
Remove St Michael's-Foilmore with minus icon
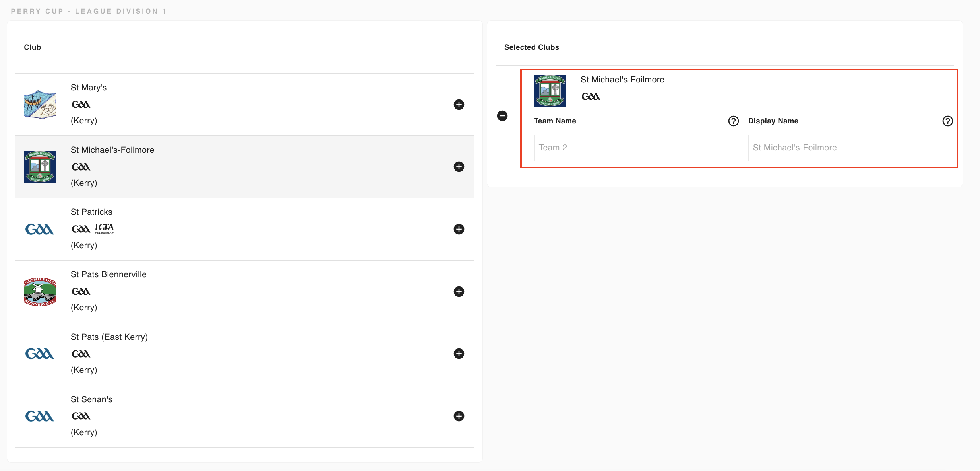502,116
